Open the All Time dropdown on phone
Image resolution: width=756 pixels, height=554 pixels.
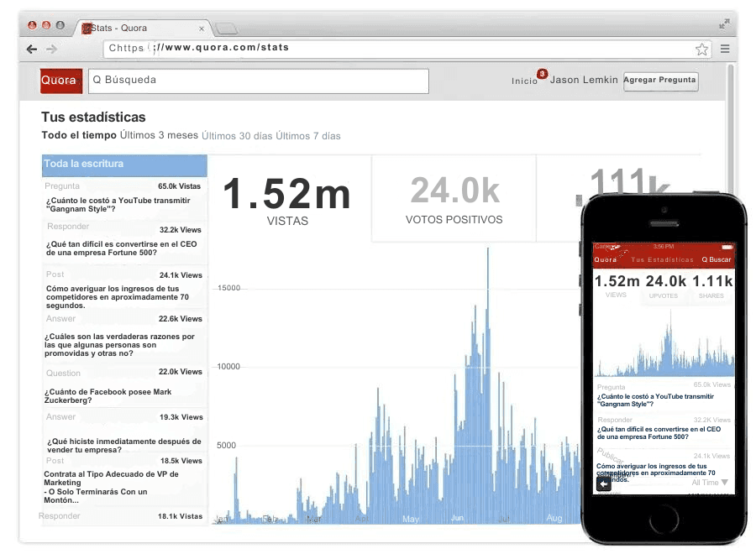(x=711, y=483)
